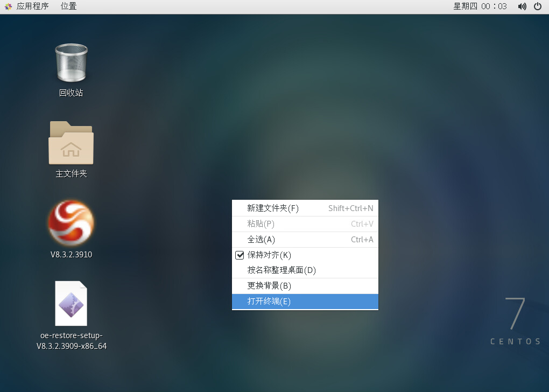The height and width of the screenshot is (392, 549).
Task: Click the CentOS 7 logo on wallpaper
Action: tap(515, 320)
